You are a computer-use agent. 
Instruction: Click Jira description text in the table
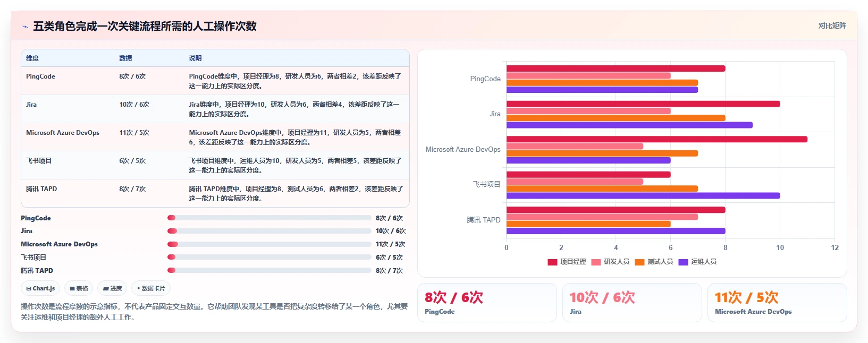[294, 109]
